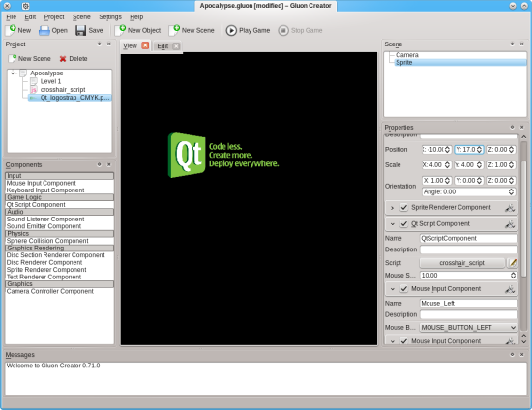This screenshot has height=410, width=532.
Task: Edit the crosshair_script with pencil icon
Action: tap(513, 263)
